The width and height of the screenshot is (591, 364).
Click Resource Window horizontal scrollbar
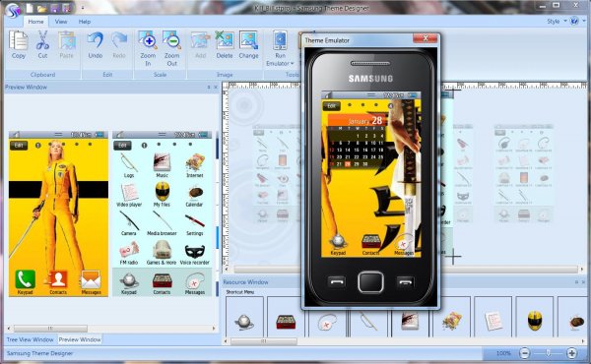(264, 341)
